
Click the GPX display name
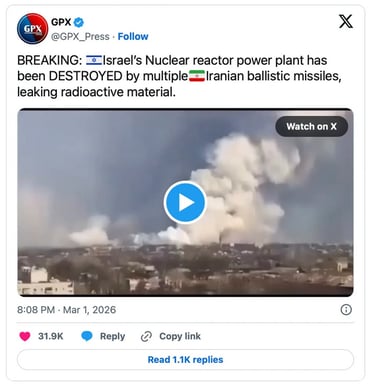click(61, 22)
